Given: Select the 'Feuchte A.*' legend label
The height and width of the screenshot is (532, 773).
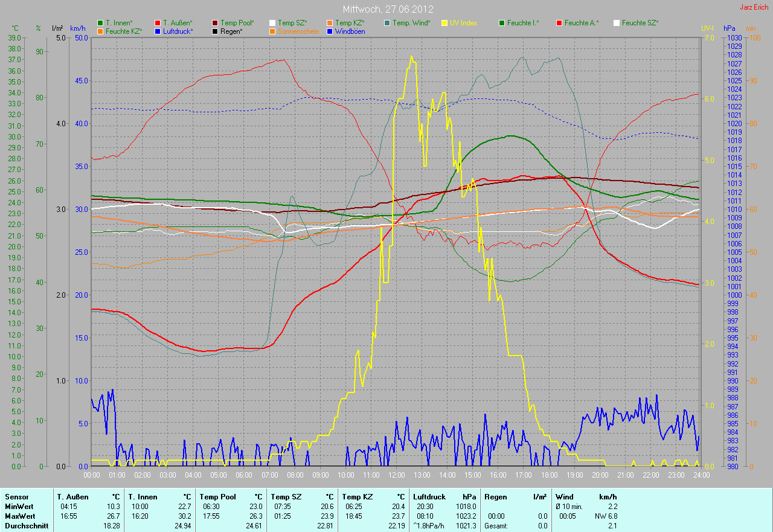Looking at the screenshot, I should point(582,23).
